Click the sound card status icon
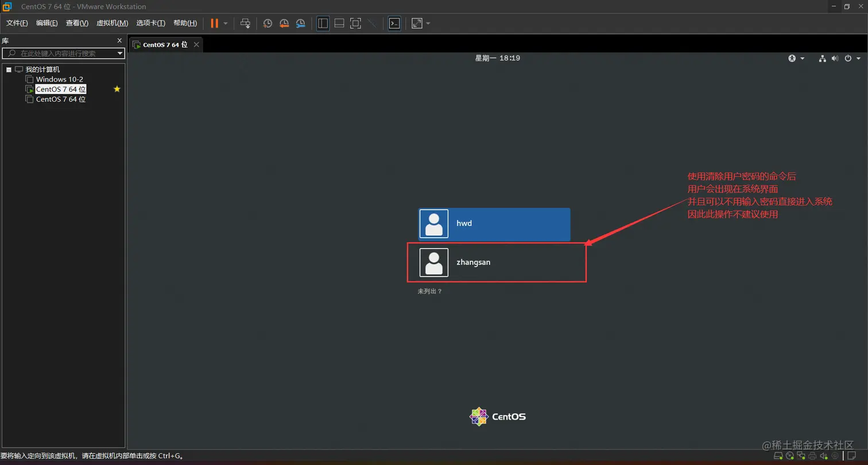Image resolution: width=868 pixels, height=465 pixels. coord(824,456)
